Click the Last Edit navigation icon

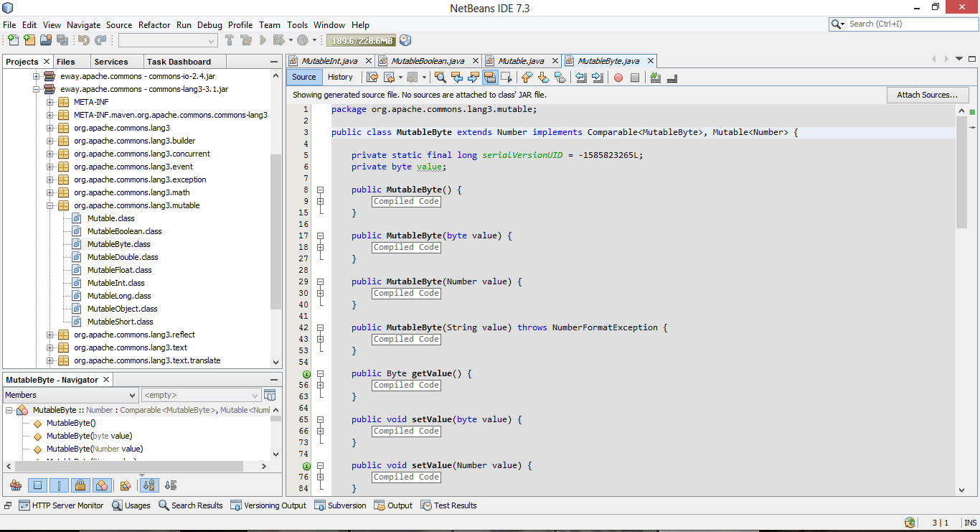[x=371, y=77]
